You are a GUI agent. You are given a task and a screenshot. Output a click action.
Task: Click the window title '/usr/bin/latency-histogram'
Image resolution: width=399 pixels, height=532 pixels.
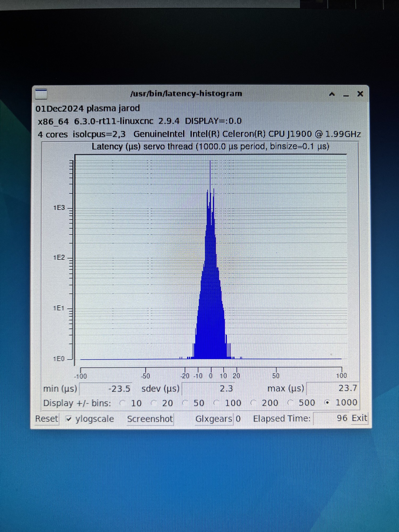[186, 94]
